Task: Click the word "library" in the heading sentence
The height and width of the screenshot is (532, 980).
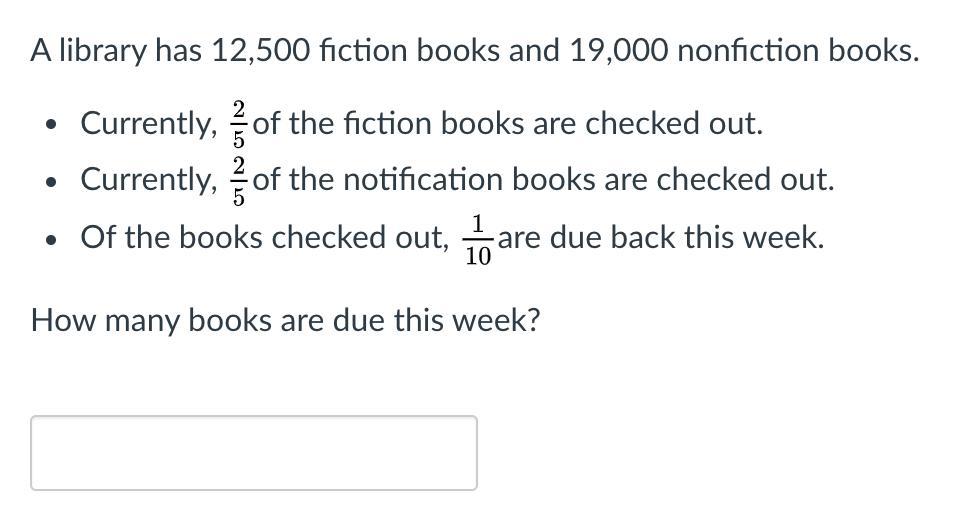Action: click(102, 51)
